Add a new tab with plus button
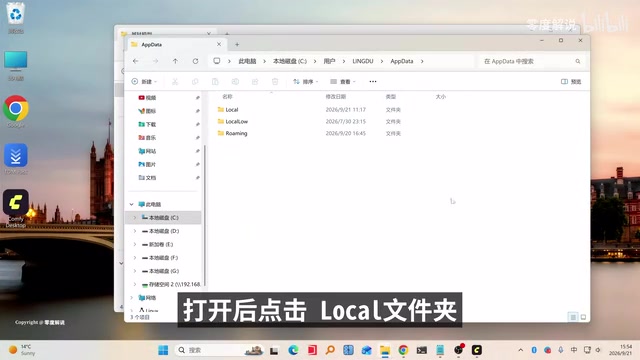 tap(237, 44)
